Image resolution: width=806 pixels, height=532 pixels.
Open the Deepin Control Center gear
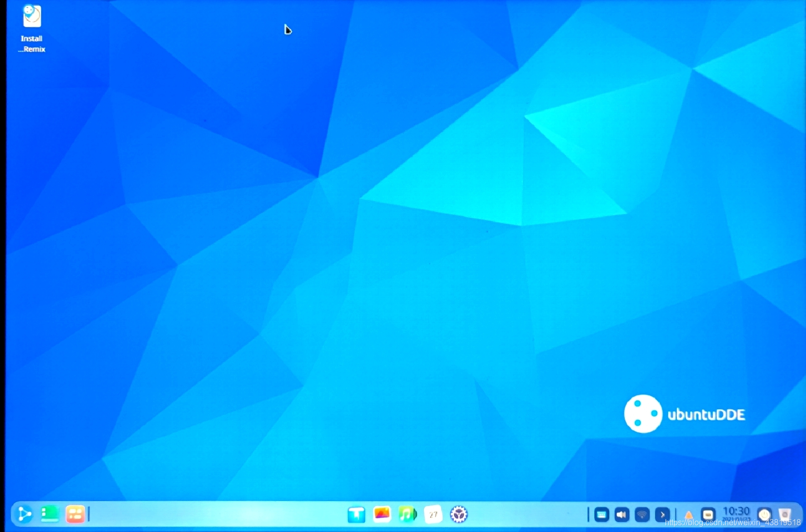click(x=458, y=514)
